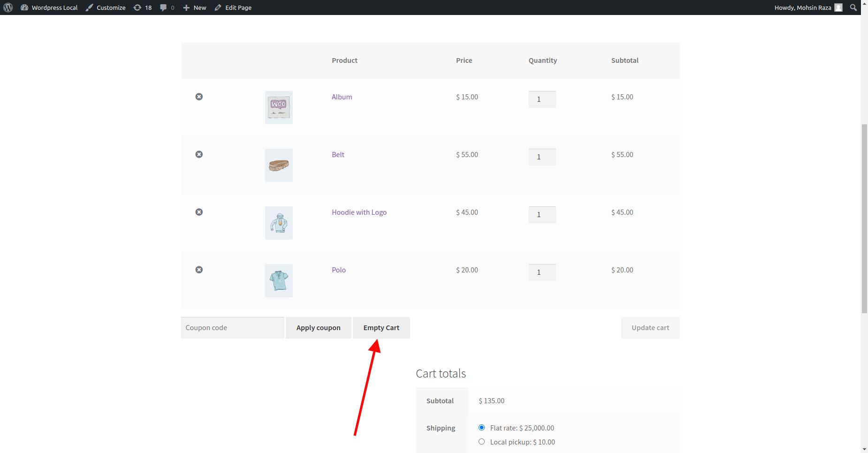Open the Polo product thumbnail

pos(279,280)
